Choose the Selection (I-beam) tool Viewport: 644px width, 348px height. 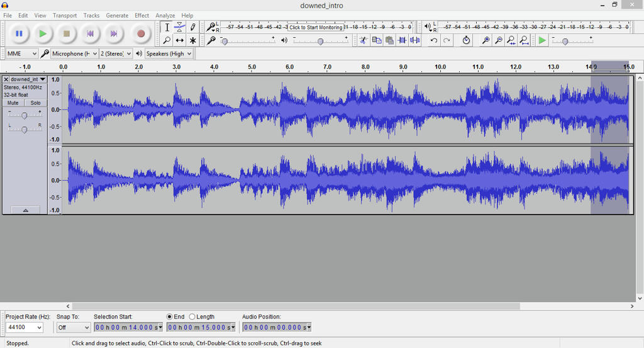pyautogui.click(x=167, y=27)
